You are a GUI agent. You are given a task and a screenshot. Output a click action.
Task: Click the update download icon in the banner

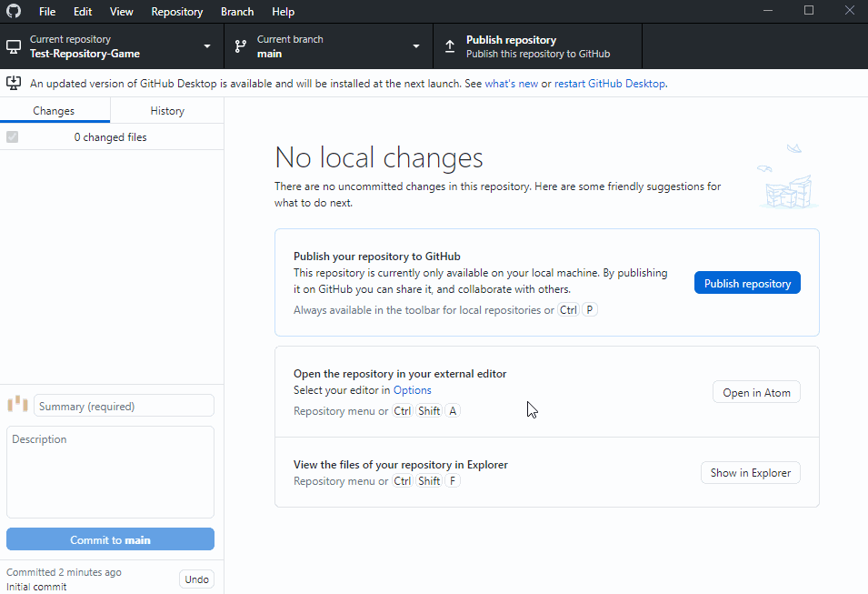point(14,83)
